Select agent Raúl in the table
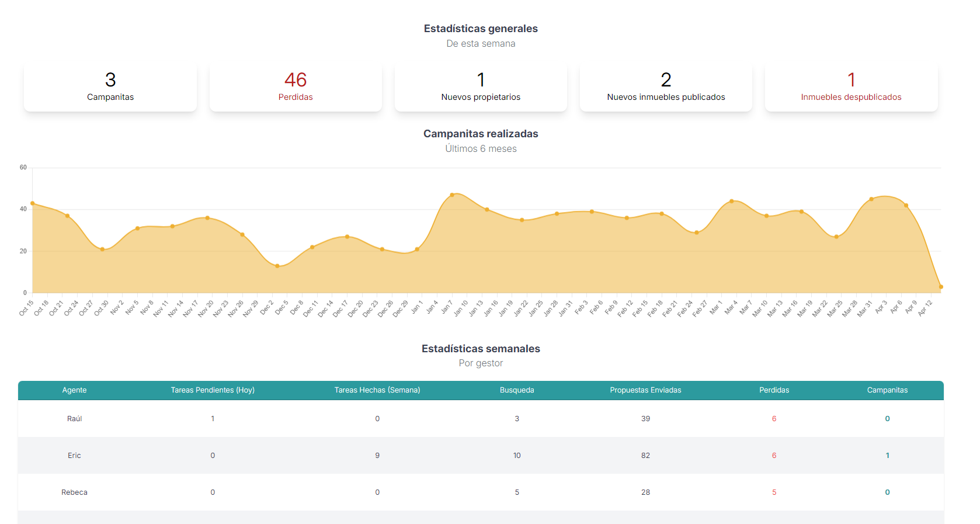 (74, 419)
